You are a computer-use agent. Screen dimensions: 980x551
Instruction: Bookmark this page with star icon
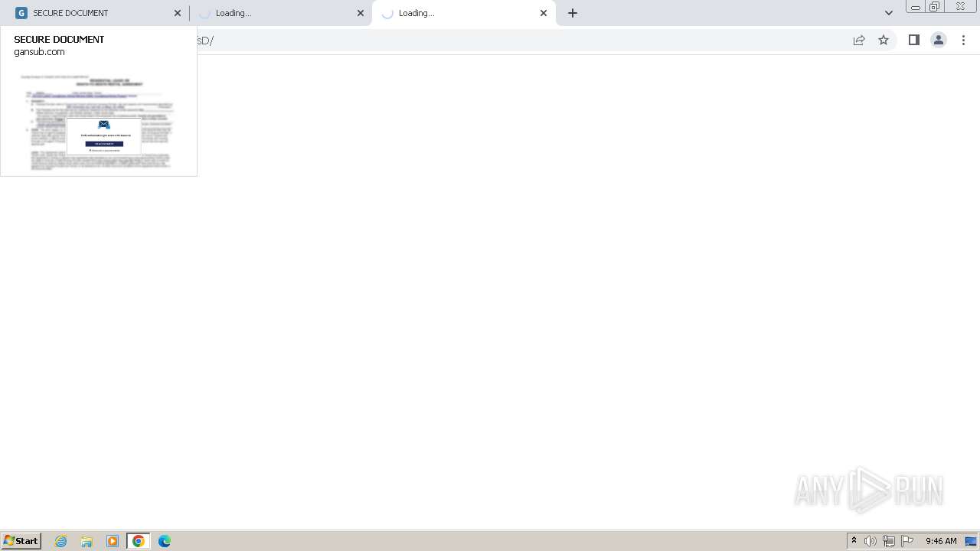(x=884, y=40)
